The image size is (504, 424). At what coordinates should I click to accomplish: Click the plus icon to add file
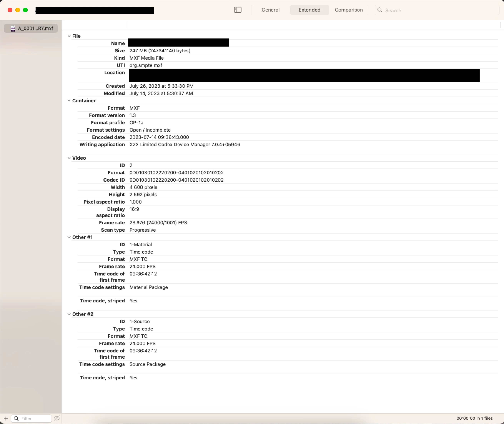6,418
